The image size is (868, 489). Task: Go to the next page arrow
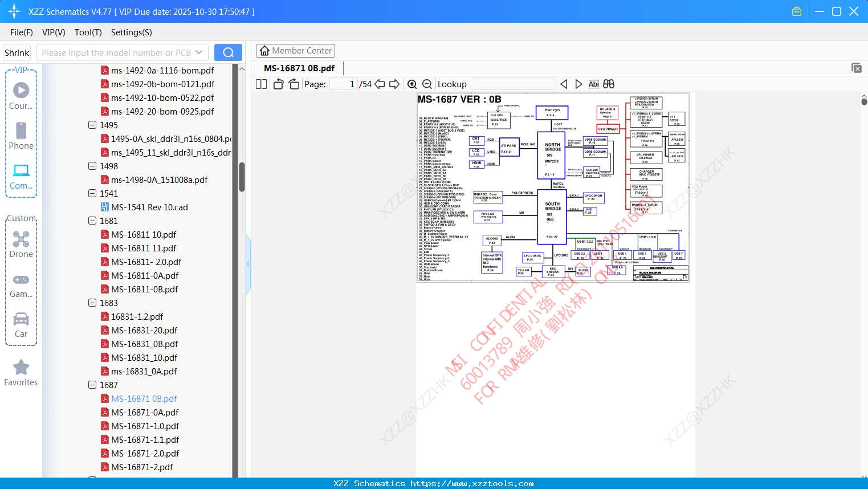[x=394, y=84]
